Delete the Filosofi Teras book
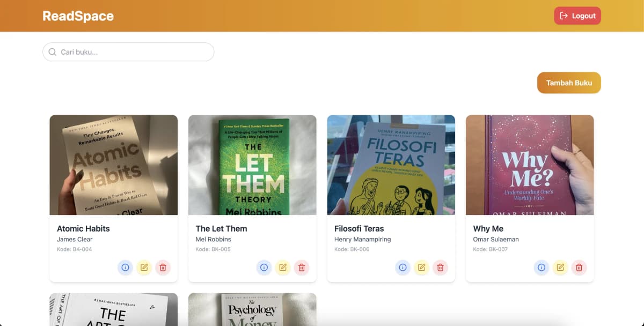644x326 pixels. 440,267
